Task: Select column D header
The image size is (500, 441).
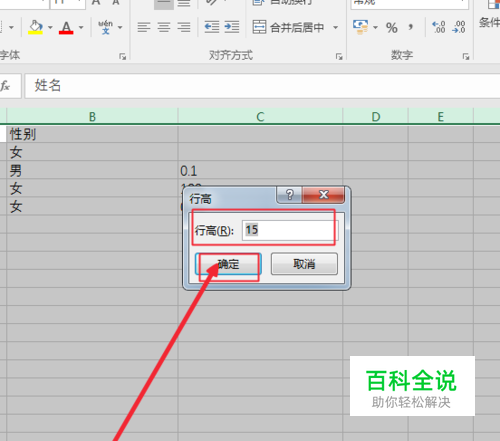Action: click(375, 116)
